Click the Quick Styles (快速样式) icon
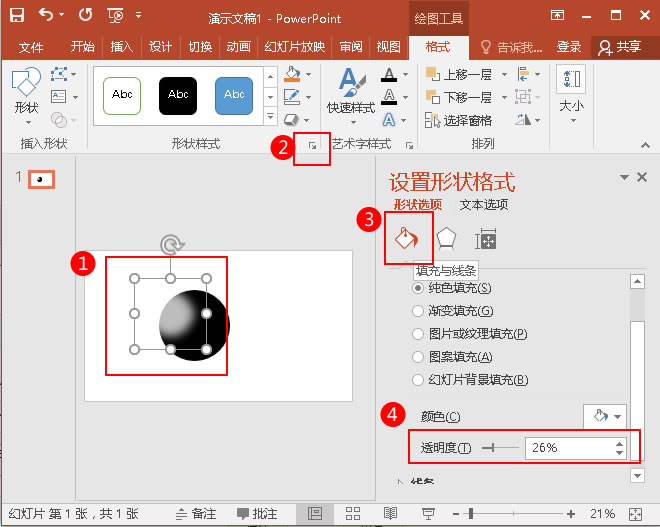The width and height of the screenshot is (660, 527). 350,90
